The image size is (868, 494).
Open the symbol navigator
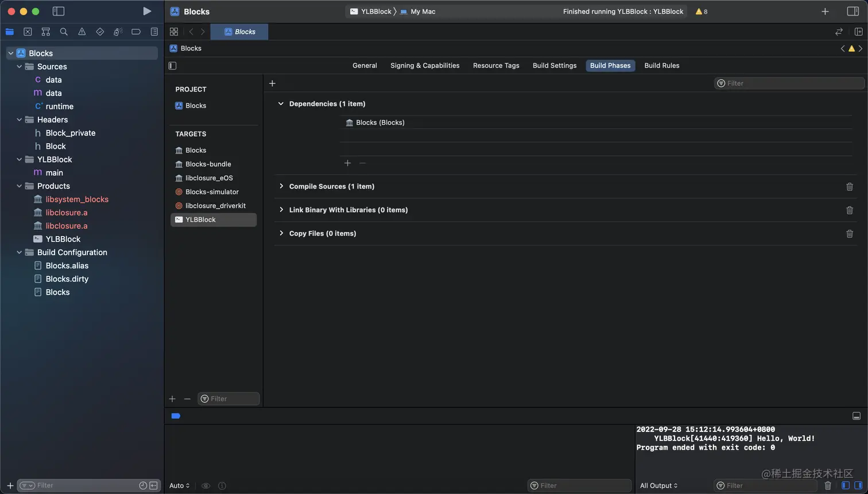coord(46,32)
